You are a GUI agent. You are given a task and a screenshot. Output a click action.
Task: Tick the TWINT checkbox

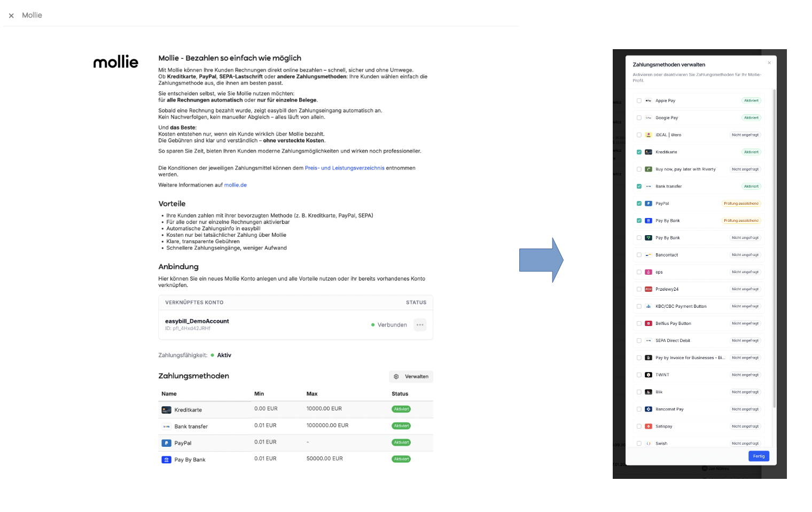point(639,375)
